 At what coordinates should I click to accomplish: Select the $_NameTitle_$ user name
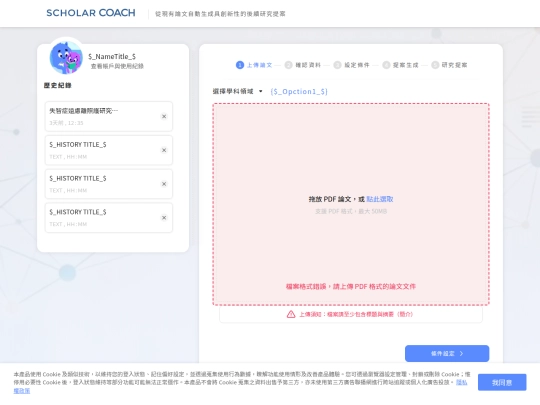point(112,56)
